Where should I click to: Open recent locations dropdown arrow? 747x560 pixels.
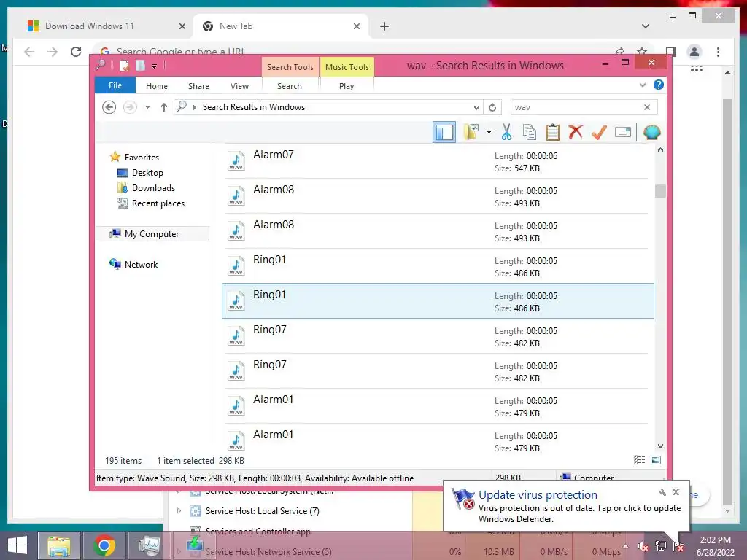pos(147,107)
